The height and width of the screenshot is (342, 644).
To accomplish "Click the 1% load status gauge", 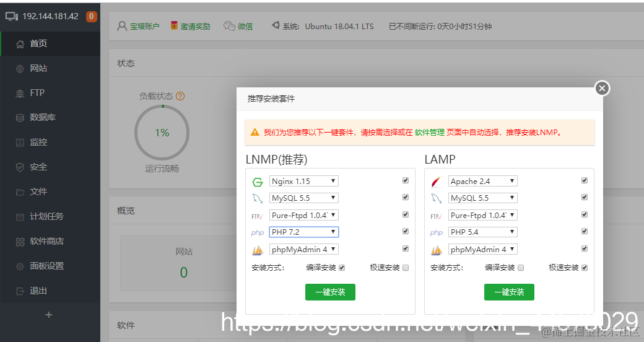I will pos(162,133).
